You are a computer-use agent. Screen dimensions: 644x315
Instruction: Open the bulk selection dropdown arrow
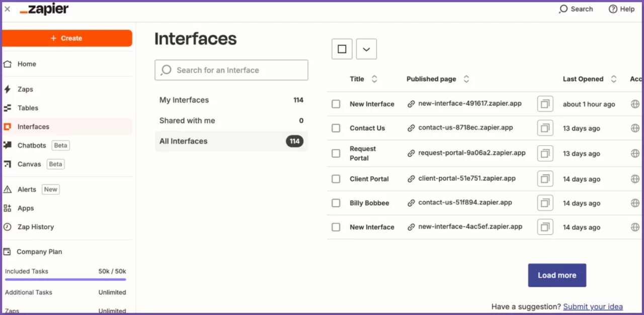366,49
